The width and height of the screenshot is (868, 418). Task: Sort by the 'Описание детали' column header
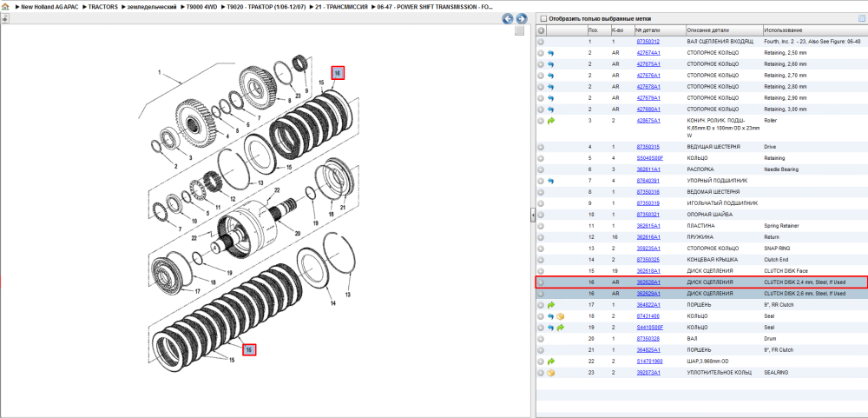click(x=723, y=30)
